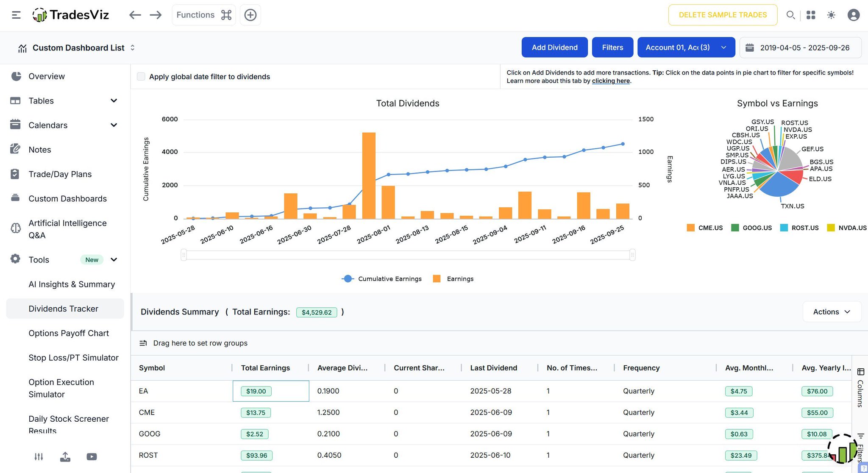Click the YouTube video icon in sidebar
Screen dimensions: 868x473
coord(92,457)
